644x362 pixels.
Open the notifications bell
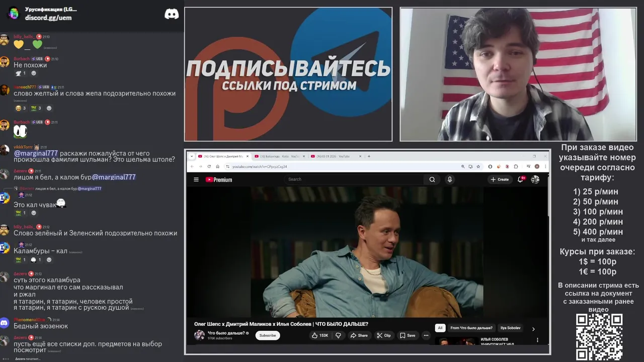520,179
